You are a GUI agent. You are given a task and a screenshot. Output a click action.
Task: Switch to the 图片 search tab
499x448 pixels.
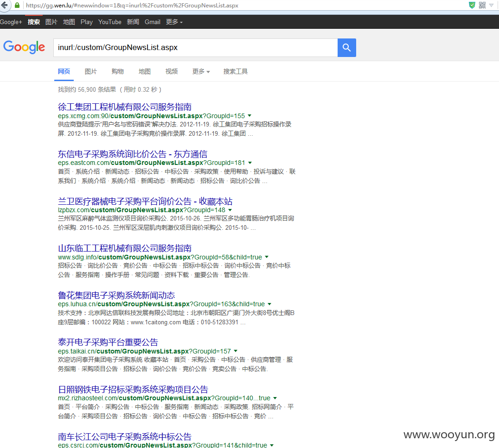pos(91,71)
